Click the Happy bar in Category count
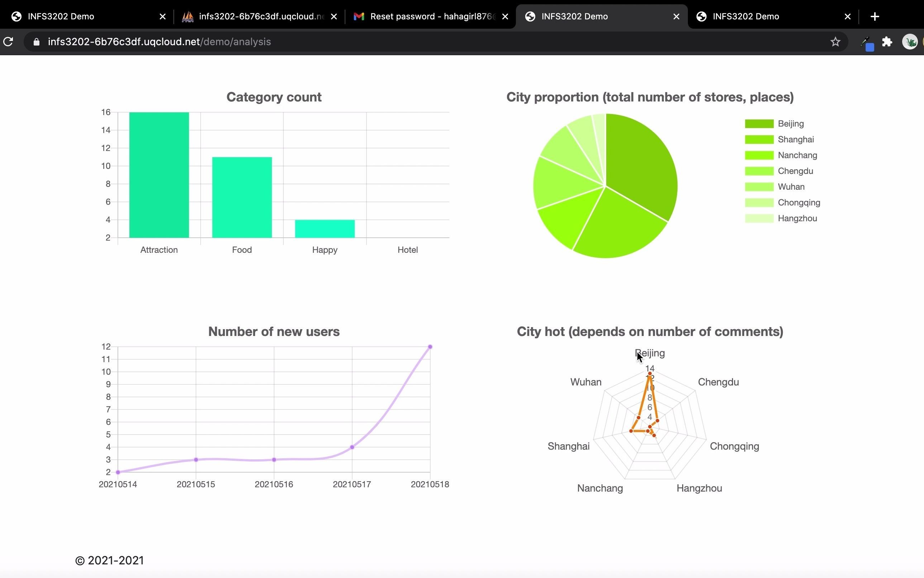The width and height of the screenshot is (924, 578). coord(325,229)
